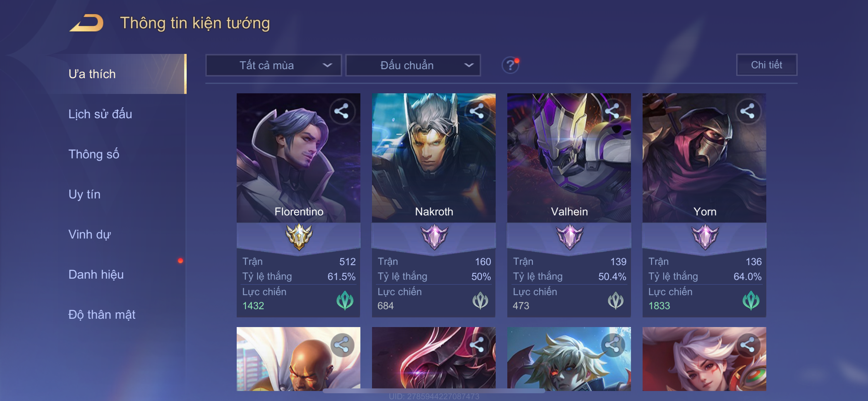Tap Yorn's green Lực chiến emblem
The image size is (868, 401).
(751, 300)
